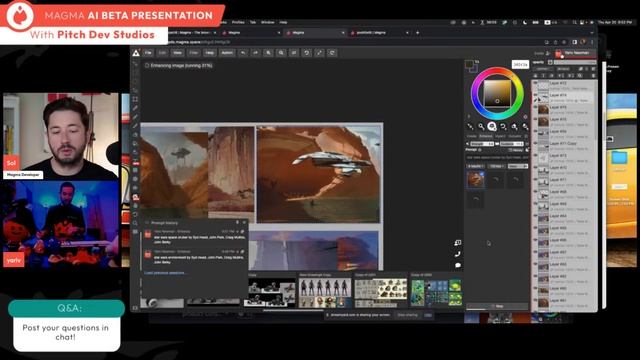Viewport: 640px width, 360px height.
Task: Open the Window menu in macOS menu bar
Action: [267, 22]
